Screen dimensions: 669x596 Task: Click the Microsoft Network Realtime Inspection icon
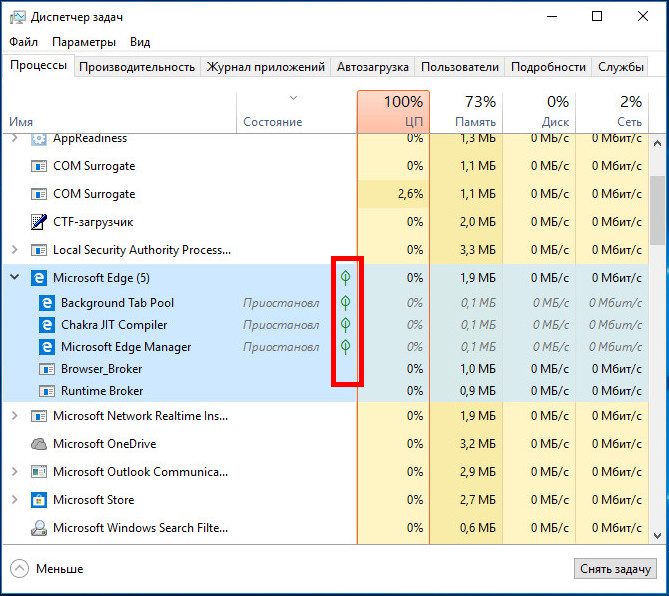click(x=39, y=416)
